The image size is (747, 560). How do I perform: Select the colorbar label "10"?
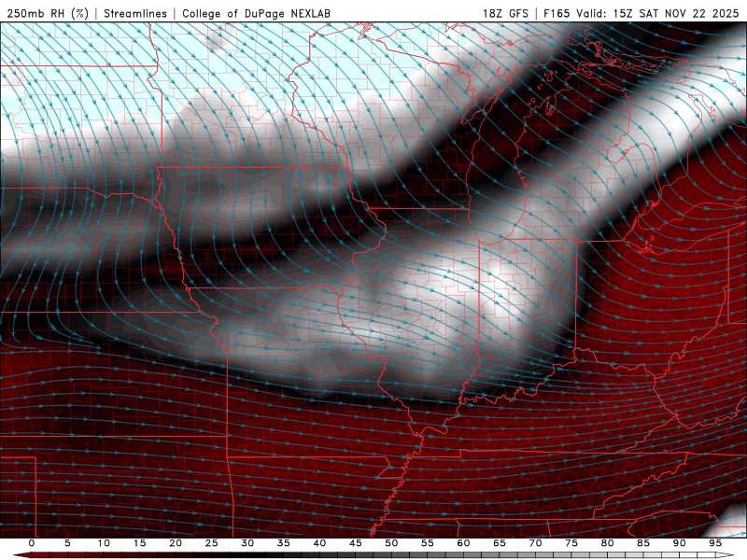pos(104,543)
